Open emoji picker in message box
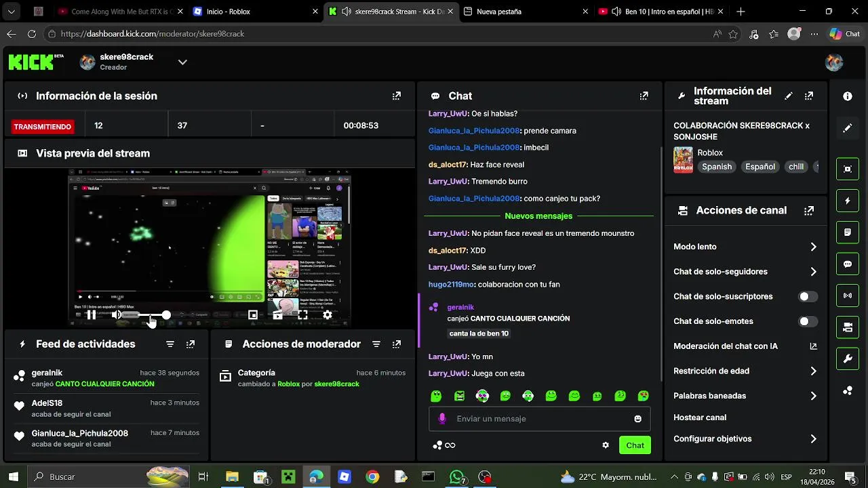This screenshot has height=488, width=868. pyautogui.click(x=637, y=419)
